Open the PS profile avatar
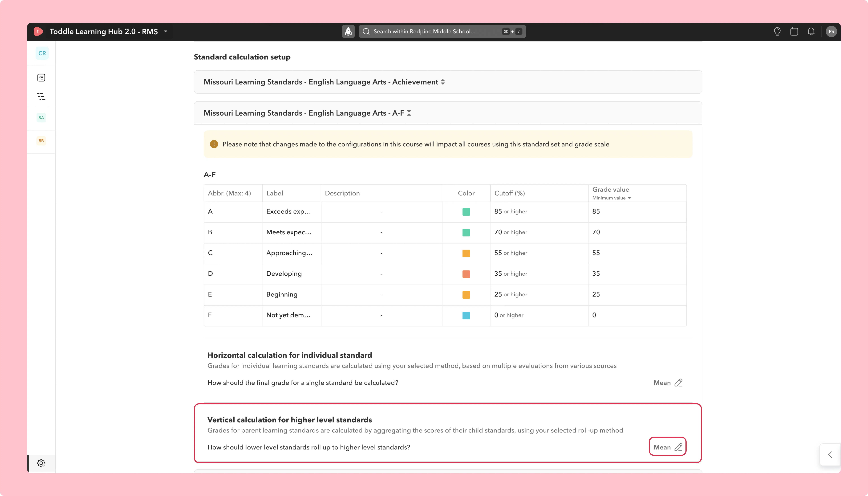 [x=831, y=31]
